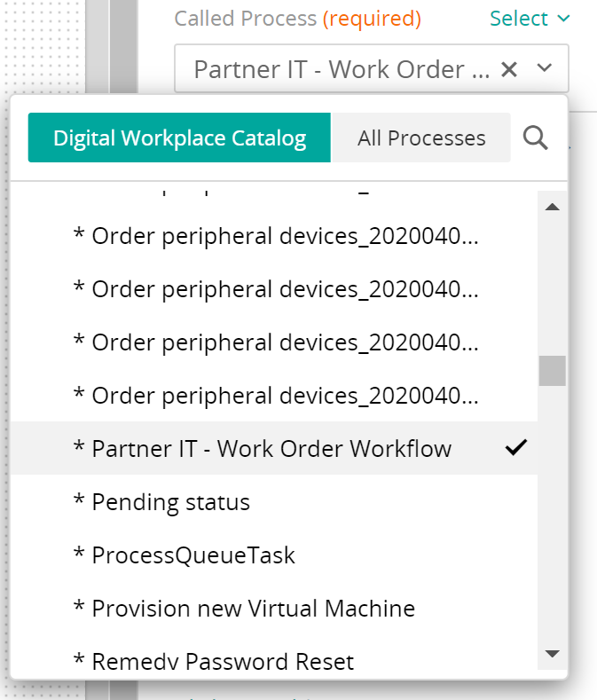Click the scrollbar down arrow
597x700 pixels.
click(552, 654)
